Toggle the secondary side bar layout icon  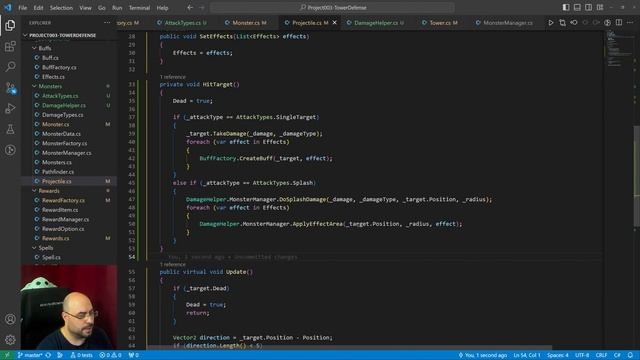589,7
